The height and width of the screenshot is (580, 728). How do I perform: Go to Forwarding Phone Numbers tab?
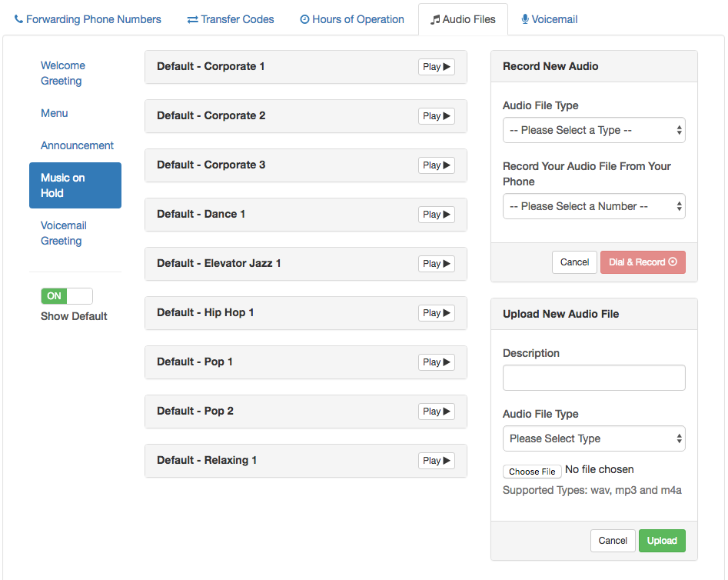click(88, 19)
